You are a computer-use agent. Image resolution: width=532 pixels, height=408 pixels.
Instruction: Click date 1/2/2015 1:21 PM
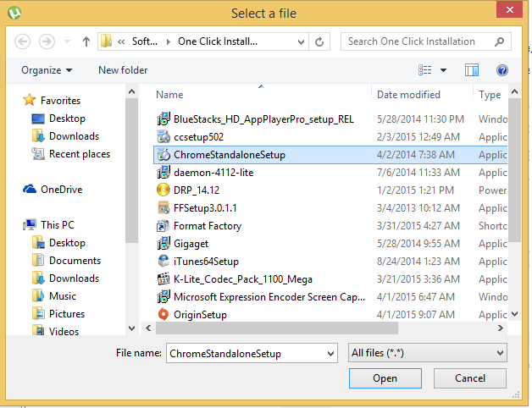(415, 190)
